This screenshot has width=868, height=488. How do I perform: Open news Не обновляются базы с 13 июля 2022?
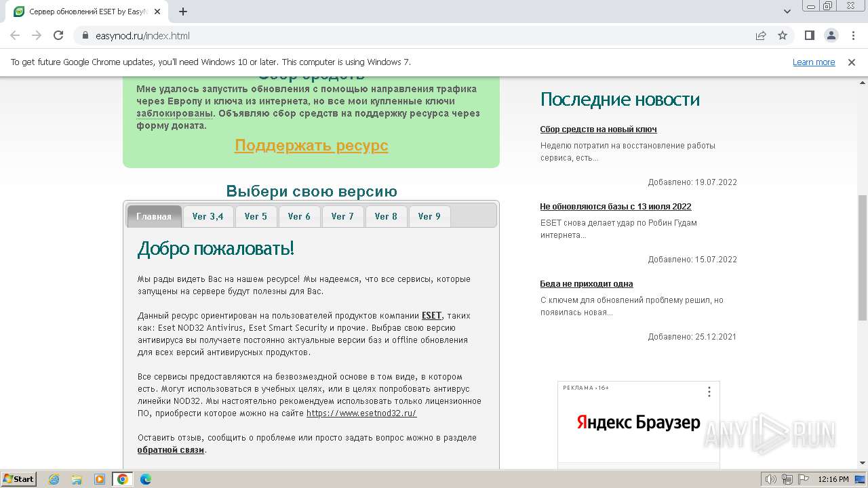coord(616,207)
